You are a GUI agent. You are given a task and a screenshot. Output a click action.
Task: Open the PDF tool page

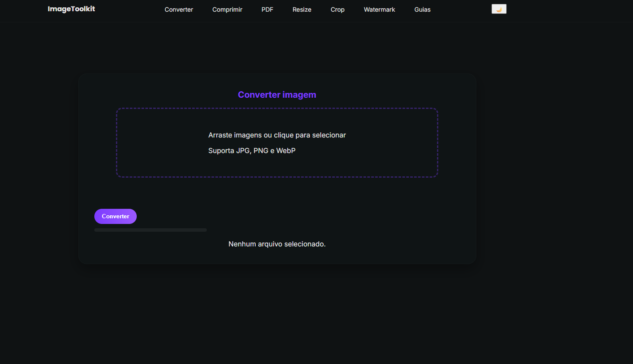point(267,10)
